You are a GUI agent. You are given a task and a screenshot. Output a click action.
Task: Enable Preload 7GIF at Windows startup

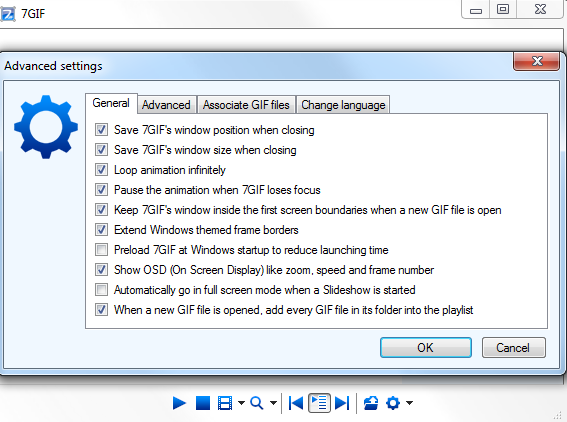click(101, 250)
